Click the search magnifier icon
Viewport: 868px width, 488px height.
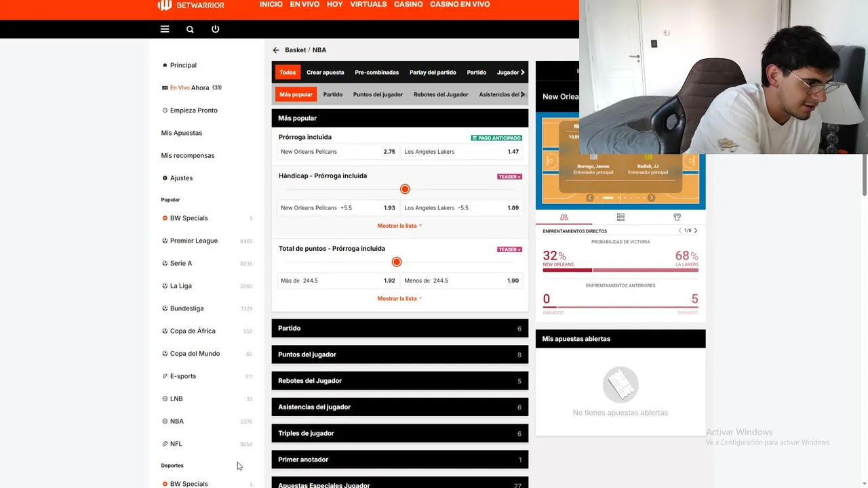point(190,29)
